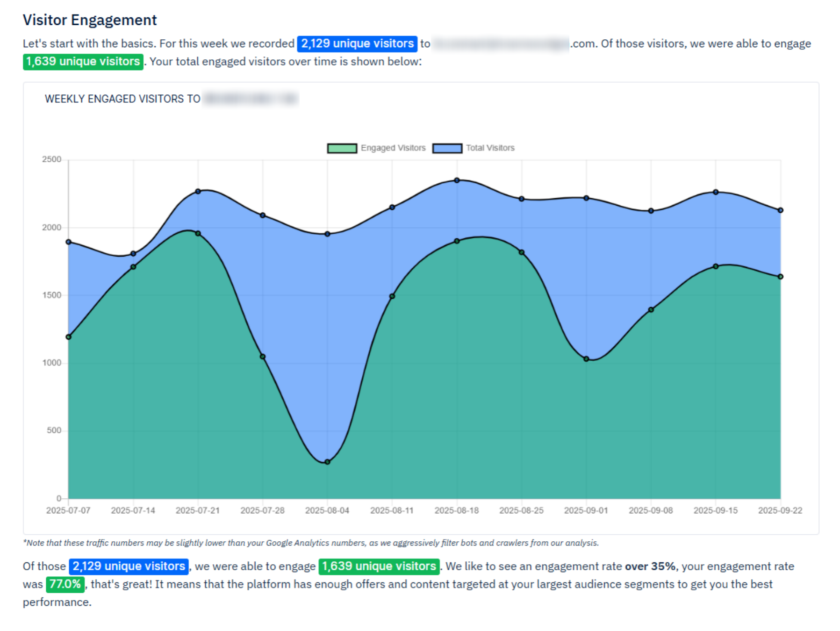This screenshot has height=631, width=840.
Task: Click the Engaged Visitors point at 2025-07-21
Action: [x=198, y=234]
